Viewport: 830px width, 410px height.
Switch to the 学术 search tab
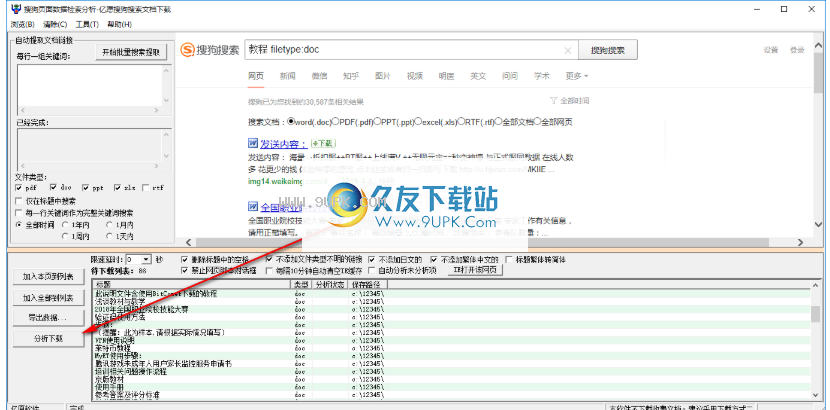click(x=542, y=76)
